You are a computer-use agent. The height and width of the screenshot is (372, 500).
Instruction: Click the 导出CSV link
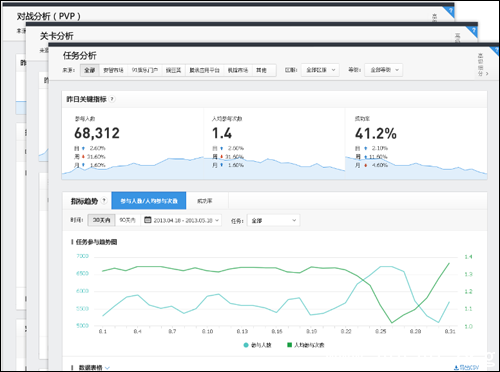tap(469, 367)
